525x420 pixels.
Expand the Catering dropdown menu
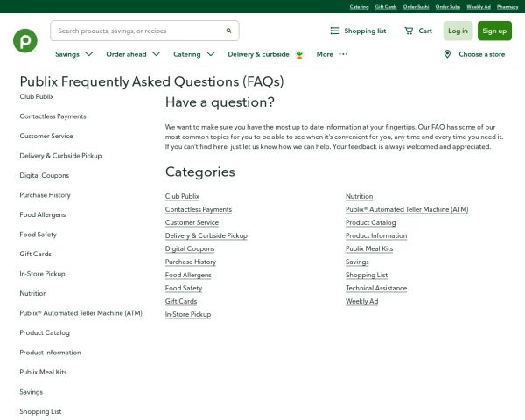point(210,54)
